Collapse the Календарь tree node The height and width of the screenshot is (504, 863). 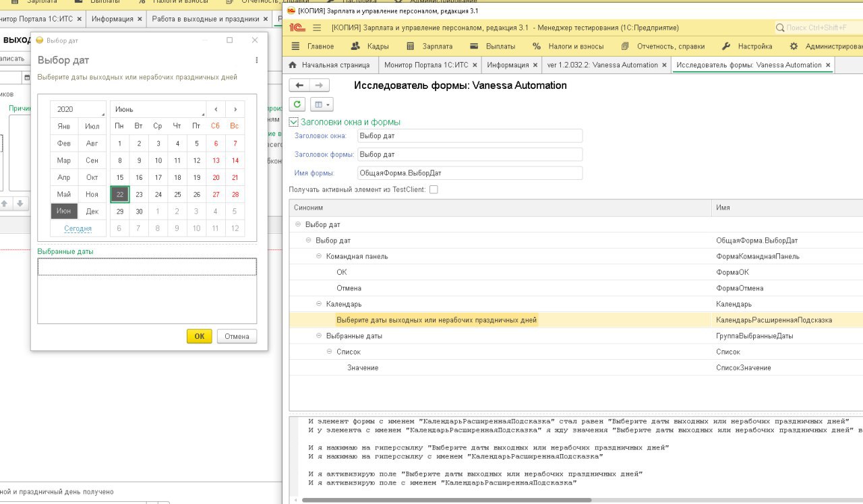tap(320, 304)
